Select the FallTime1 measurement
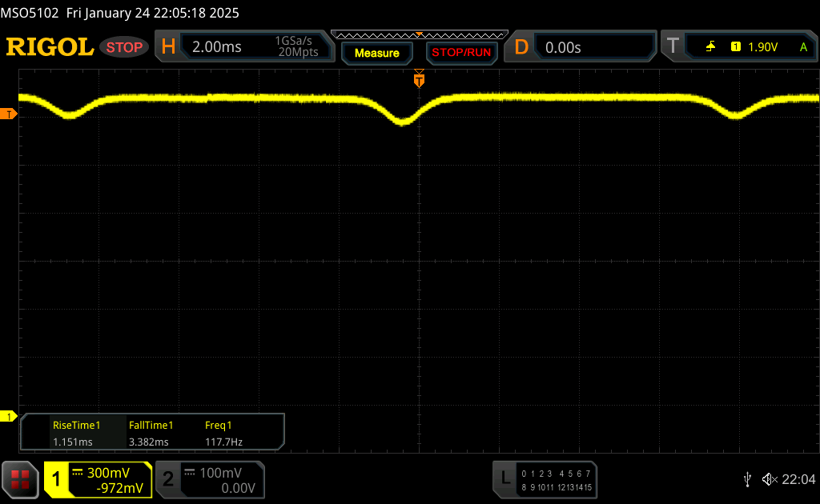The height and width of the screenshot is (504, 820). pyautogui.click(x=151, y=425)
